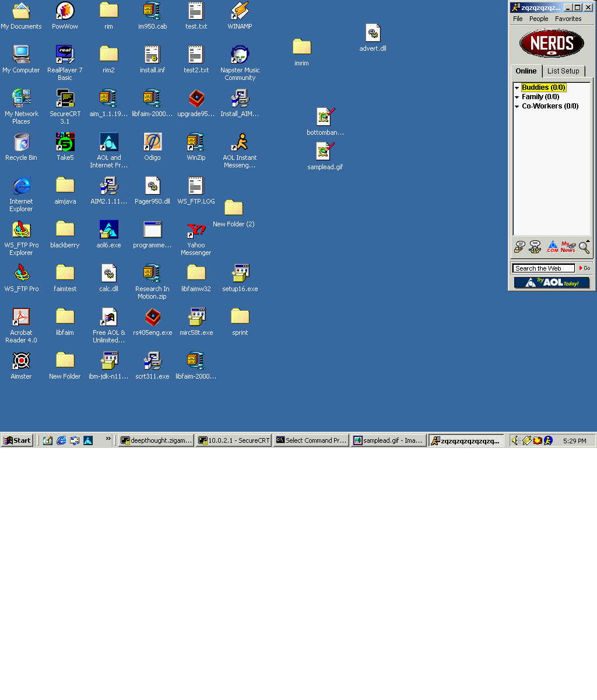597x700 pixels.
Task: Switch to the deepthought.zigam taskbar window
Action: click(x=156, y=440)
